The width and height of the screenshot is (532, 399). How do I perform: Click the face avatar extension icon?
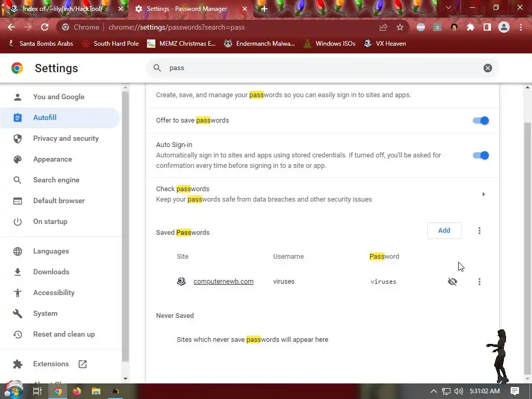(454, 27)
